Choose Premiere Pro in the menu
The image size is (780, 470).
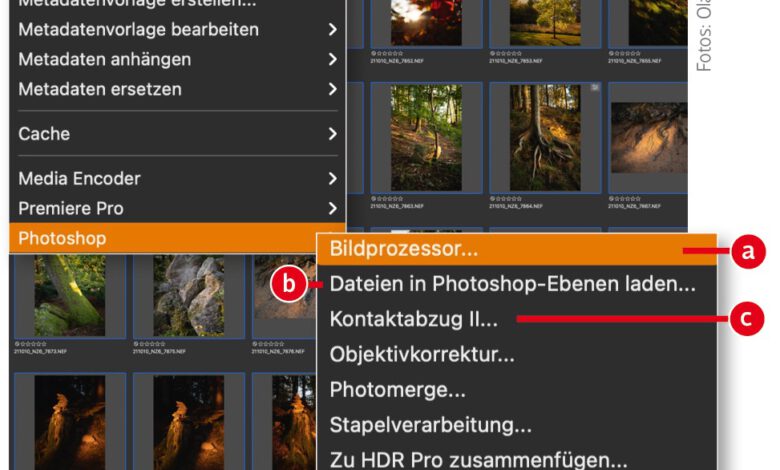pos(178,208)
